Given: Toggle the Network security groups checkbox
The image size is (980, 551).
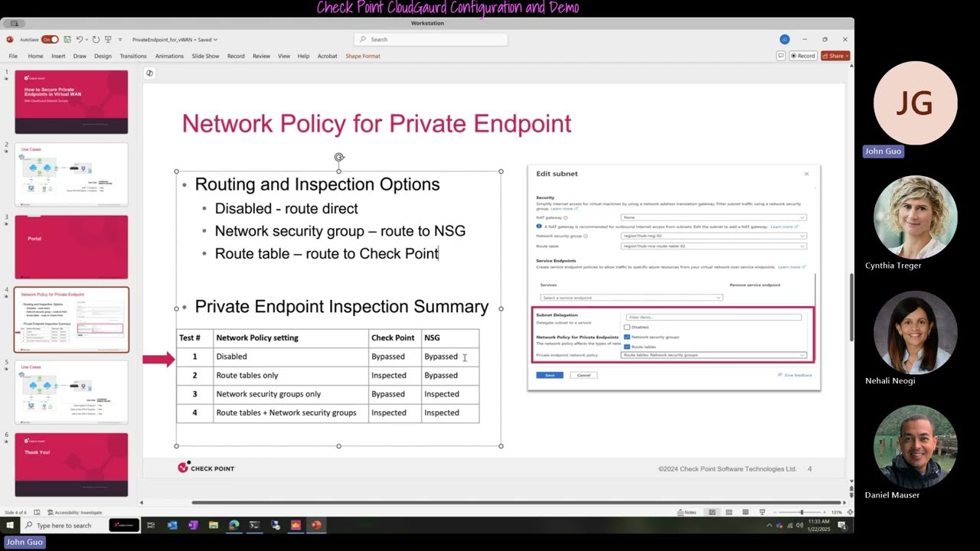Looking at the screenshot, I should 627,337.
